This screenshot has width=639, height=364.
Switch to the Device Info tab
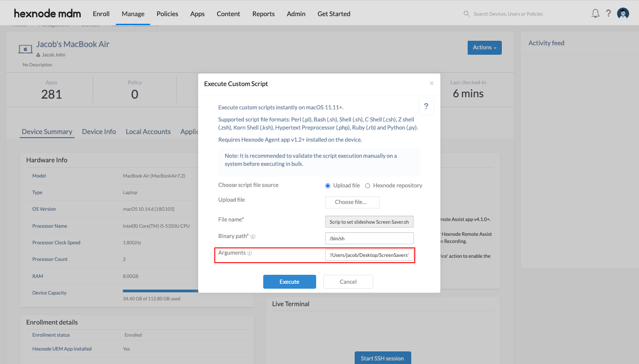(x=99, y=131)
